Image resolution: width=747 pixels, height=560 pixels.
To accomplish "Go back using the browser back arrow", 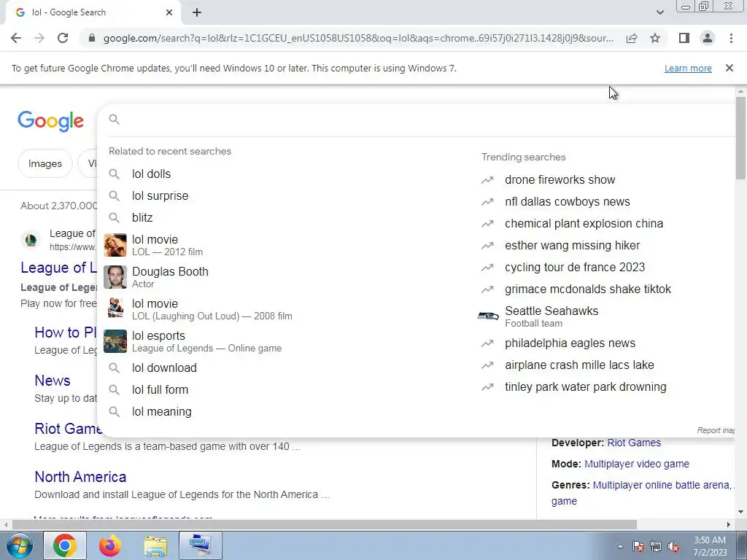I will coord(16,38).
